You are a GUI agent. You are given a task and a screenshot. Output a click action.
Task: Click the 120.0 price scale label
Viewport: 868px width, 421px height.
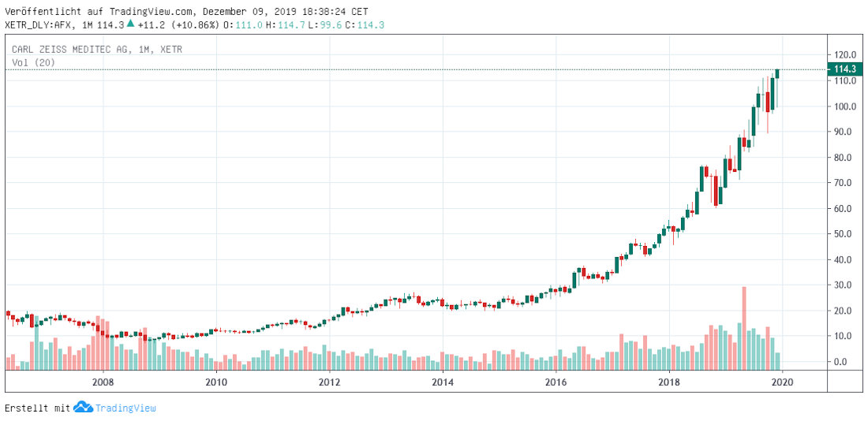846,55
